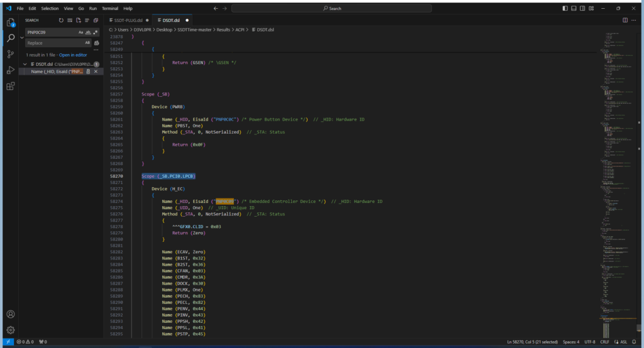Collapse the DSDT.dsl search result group
This screenshot has width=644, height=348.
coord(25,64)
